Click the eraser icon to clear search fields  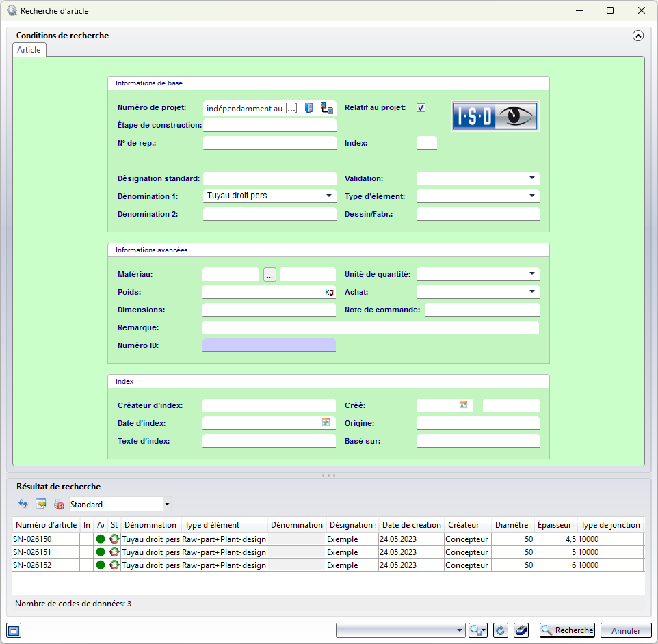point(521,630)
